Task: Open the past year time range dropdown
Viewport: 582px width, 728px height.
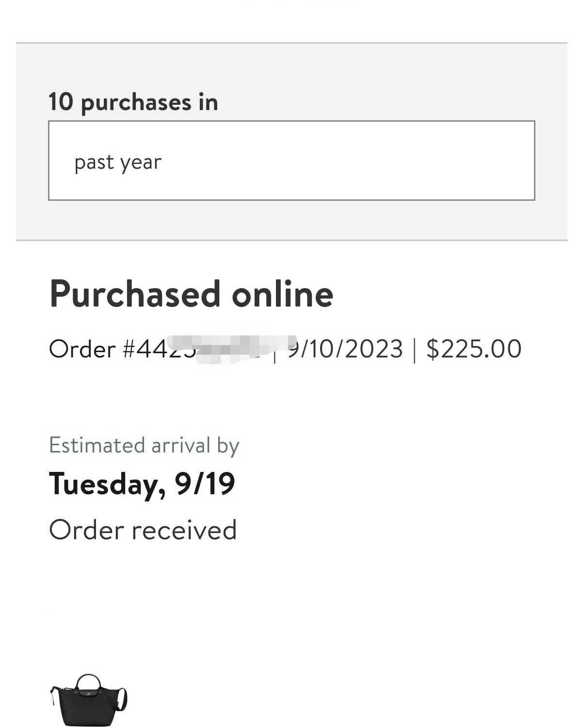Action: pos(291,161)
